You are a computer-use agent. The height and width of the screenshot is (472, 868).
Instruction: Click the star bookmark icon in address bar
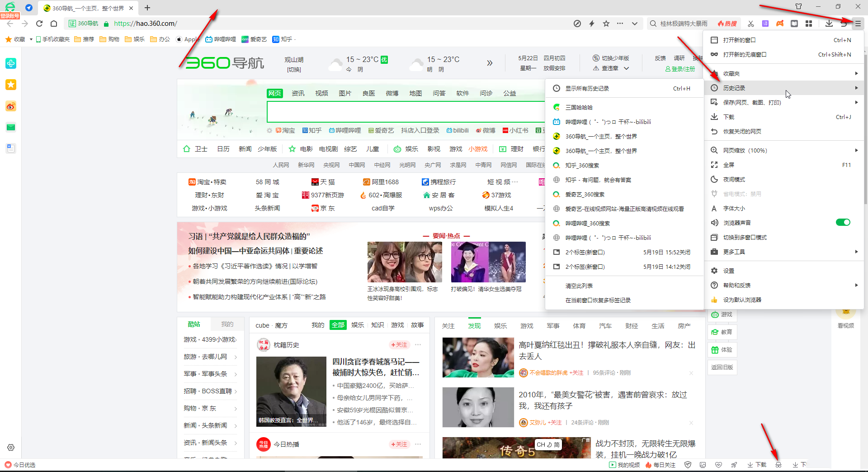(606, 24)
